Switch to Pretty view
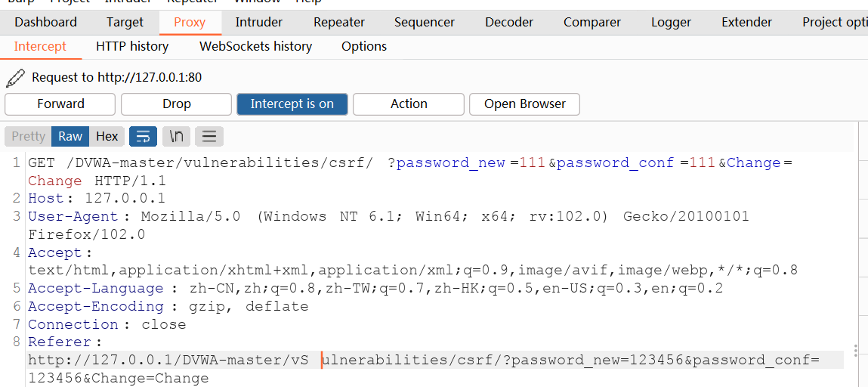The image size is (868, 387). [28, 136]
